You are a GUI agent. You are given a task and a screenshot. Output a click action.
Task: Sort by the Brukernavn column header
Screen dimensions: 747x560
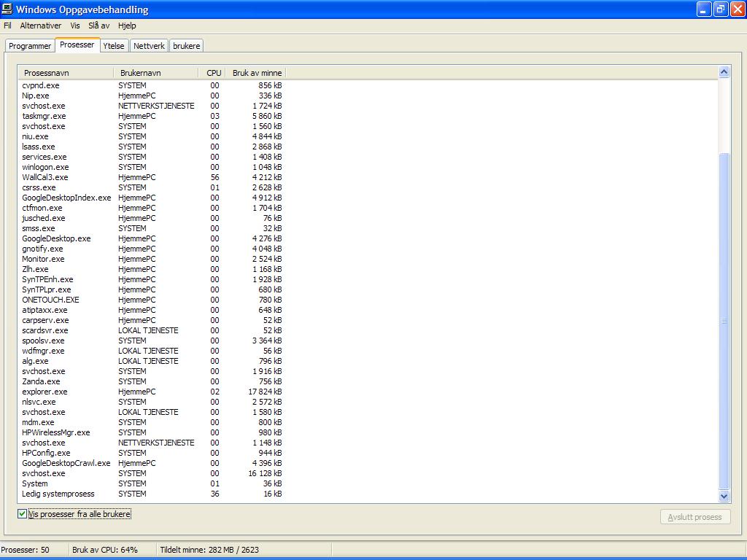coord(156,73)
